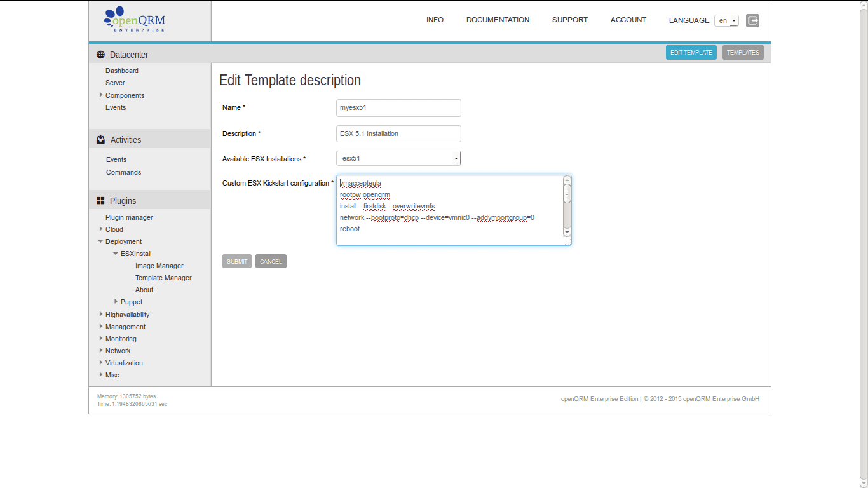Expand the Misc plugin group

[x=100, y=374]
